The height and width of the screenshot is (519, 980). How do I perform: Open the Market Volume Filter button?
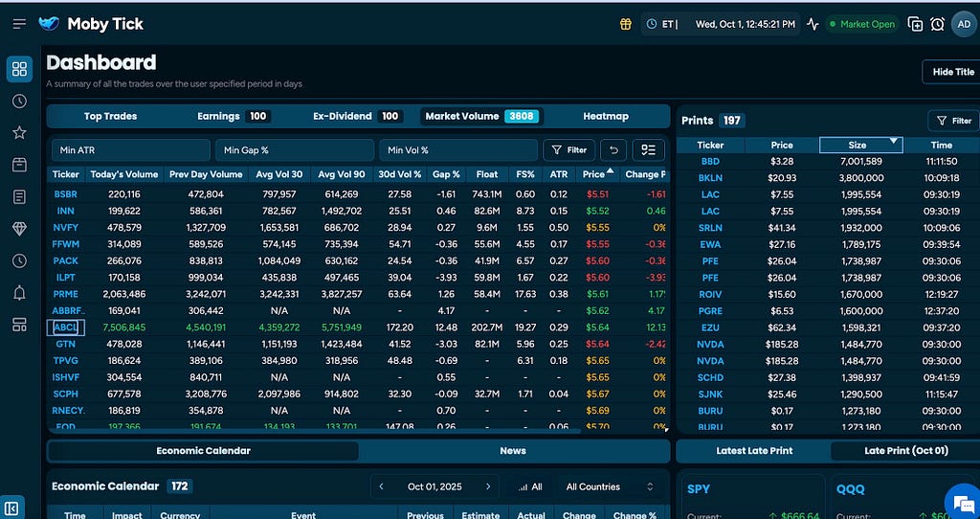pos(568,150)
